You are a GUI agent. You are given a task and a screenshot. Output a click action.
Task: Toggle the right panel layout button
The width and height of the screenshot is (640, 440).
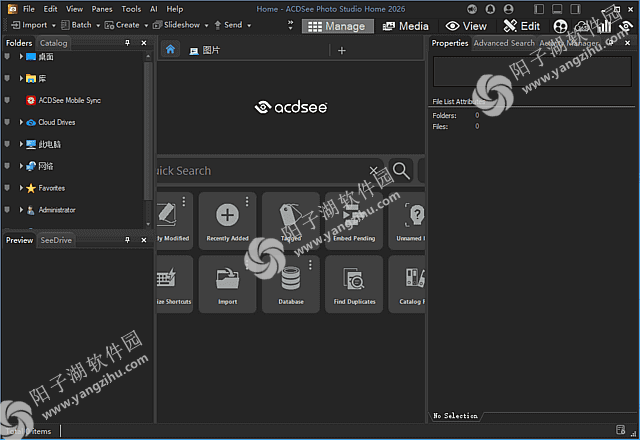click(575, 9)
